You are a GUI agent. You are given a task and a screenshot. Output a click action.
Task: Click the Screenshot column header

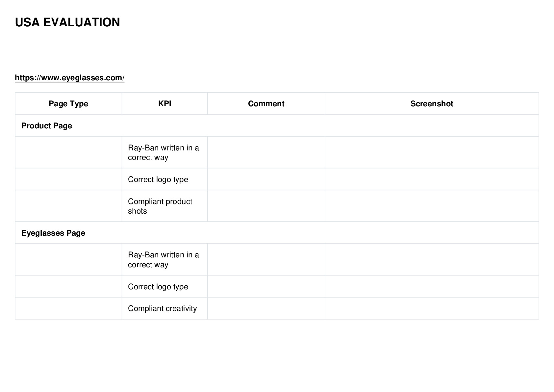coord(432,104)
